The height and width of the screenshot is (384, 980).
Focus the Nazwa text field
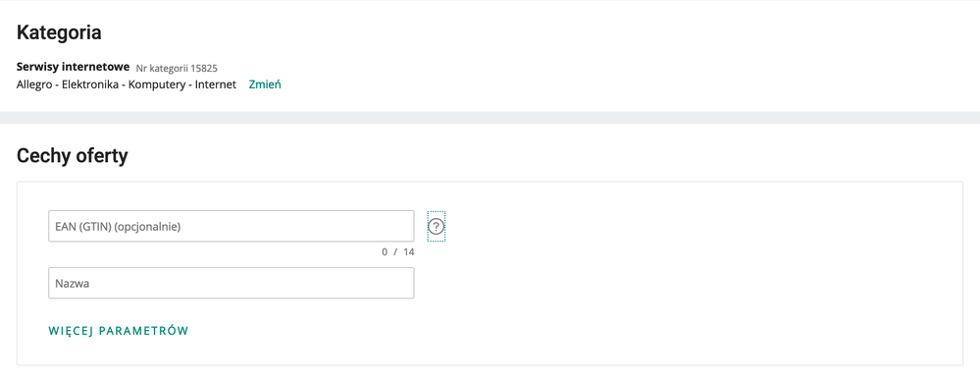pyautogui.click(x=232, y=283)
